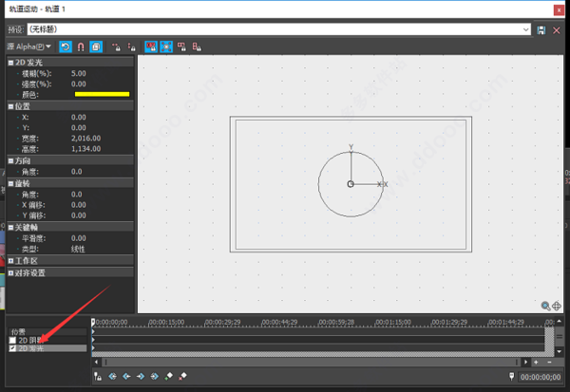Collapse the 关键帧 property group
Screen dimensions: 570x392
10,228
